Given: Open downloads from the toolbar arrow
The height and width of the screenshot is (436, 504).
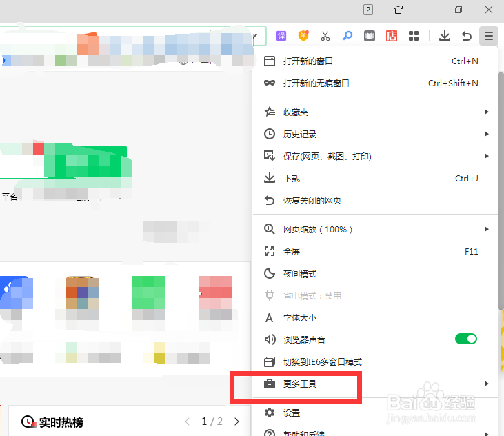Looking at the screenshot, I should coord(445,36).
